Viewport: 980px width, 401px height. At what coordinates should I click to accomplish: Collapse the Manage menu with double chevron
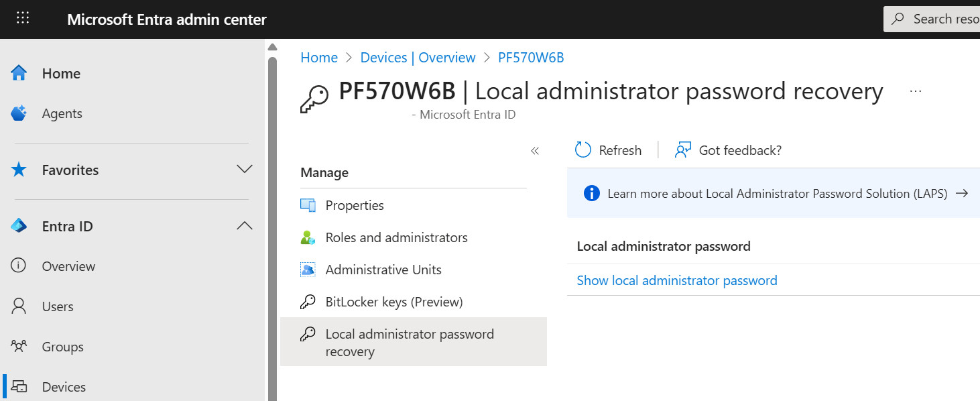coord(535,151)
